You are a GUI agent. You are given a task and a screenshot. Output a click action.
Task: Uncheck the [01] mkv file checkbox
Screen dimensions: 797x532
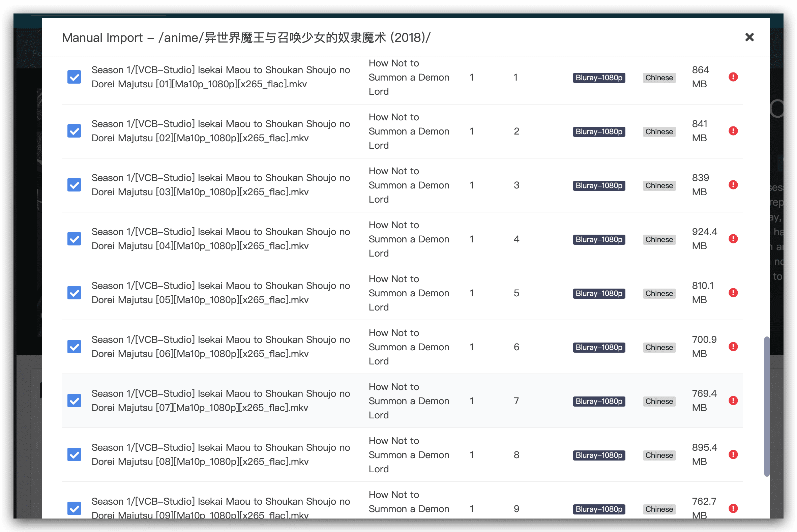pos(74,77)
